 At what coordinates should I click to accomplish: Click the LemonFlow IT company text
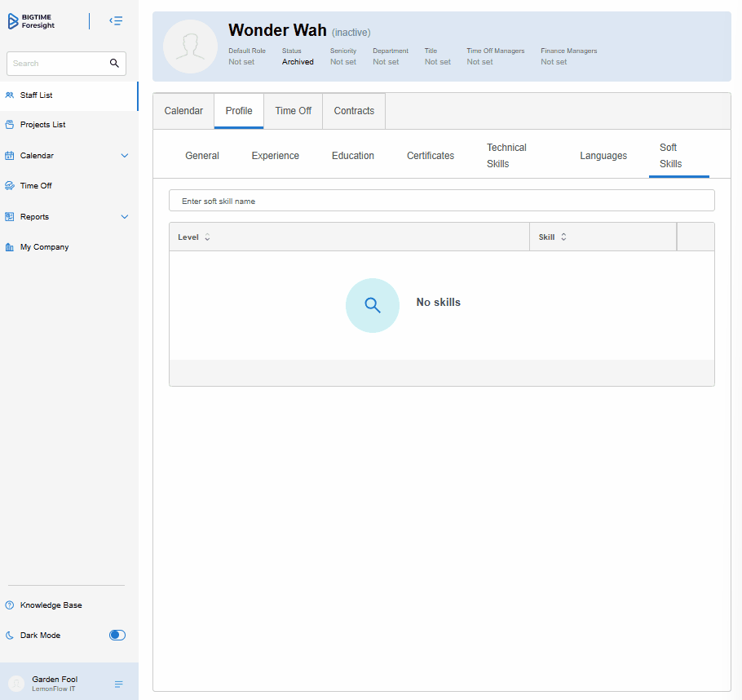(x=54, y=689)
